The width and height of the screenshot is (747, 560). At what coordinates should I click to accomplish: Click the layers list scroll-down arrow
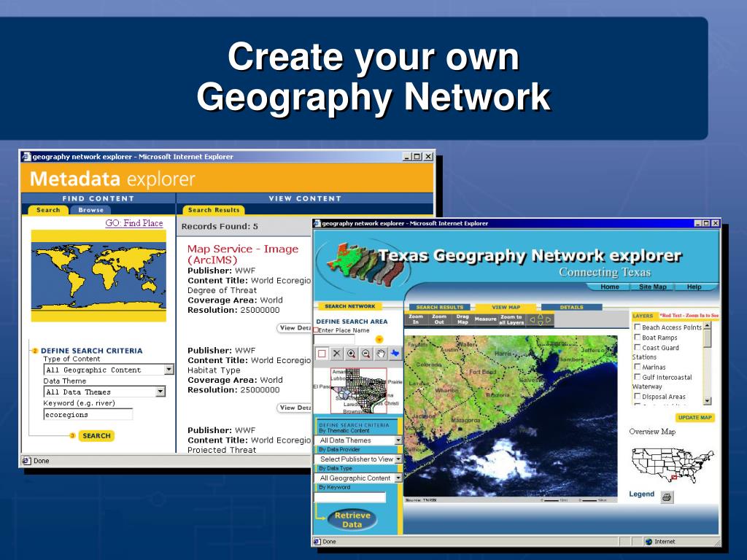tap(708, 400)
